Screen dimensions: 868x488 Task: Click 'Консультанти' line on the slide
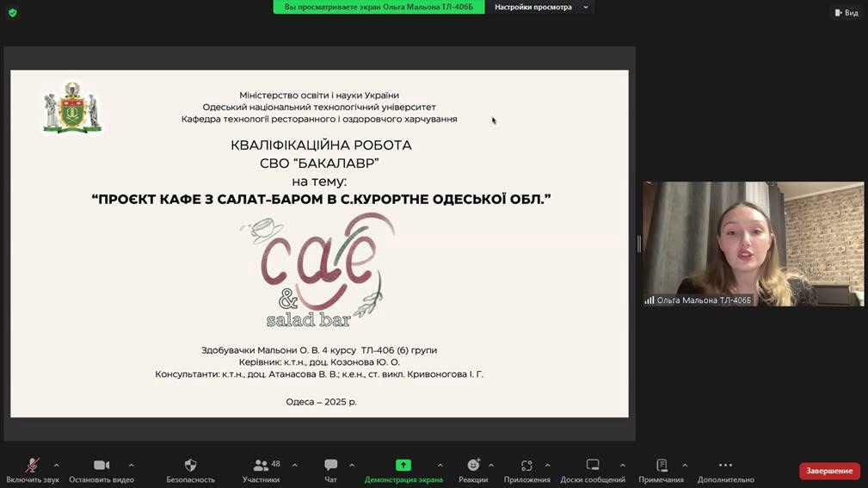(319, 374)
